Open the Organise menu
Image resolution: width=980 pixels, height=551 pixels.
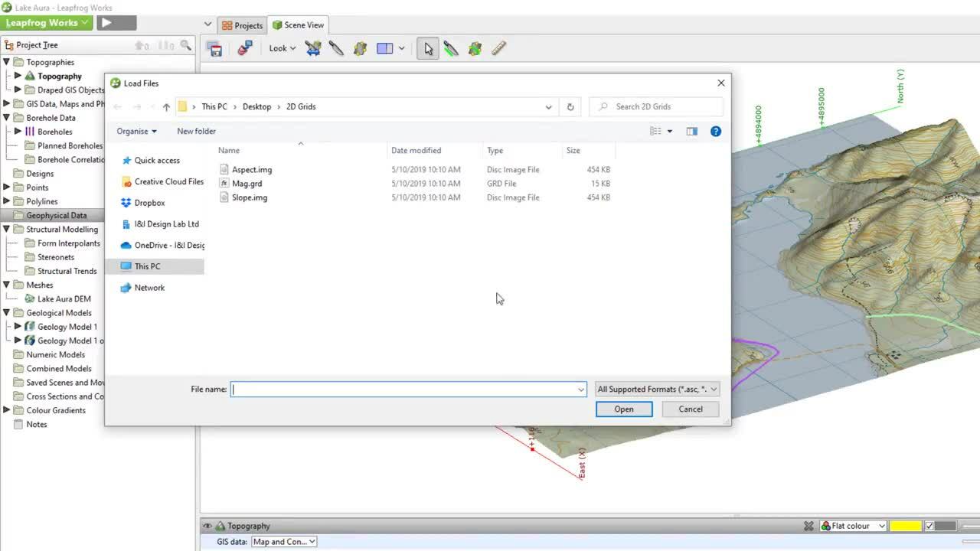click(x=136, y=131)
